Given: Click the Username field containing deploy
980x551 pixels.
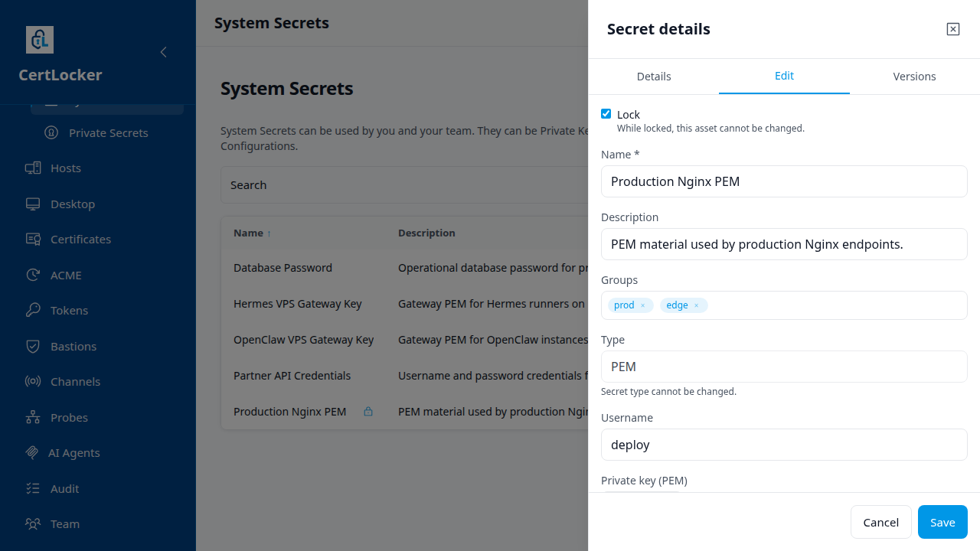Looking at the screenshot, I should pos(784,445).
